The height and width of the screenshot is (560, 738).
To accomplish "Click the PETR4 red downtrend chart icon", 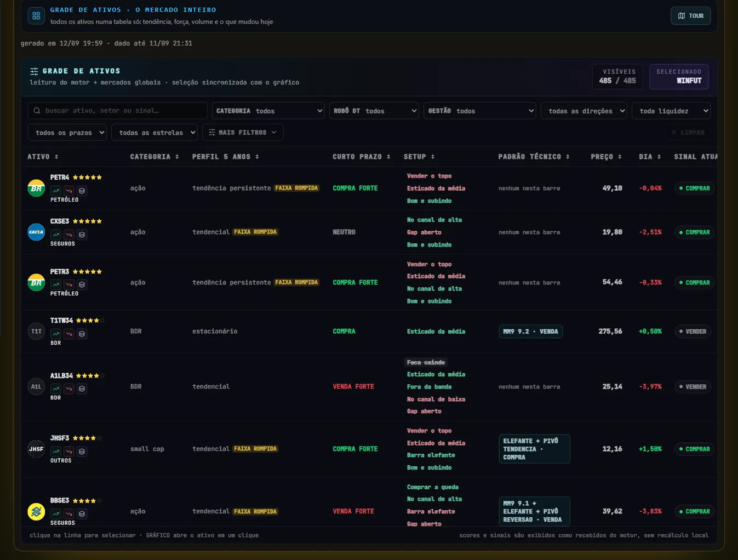I will pyautogui.click(x=69, y=191).
